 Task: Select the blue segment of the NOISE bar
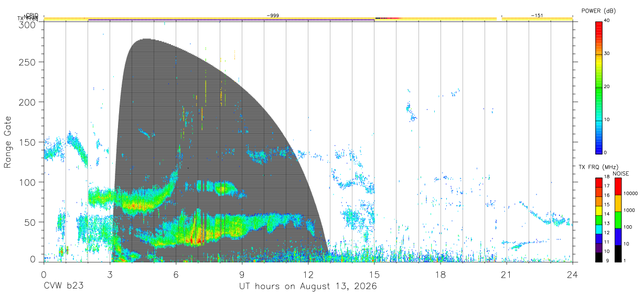pos(617,237)
